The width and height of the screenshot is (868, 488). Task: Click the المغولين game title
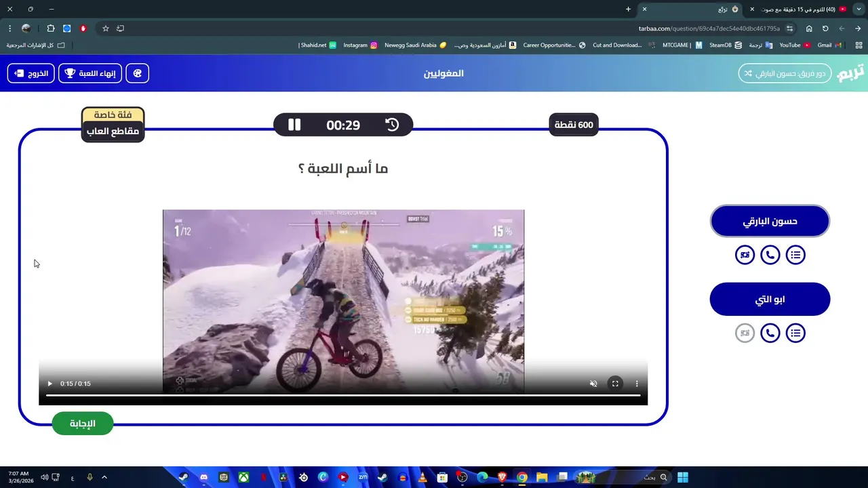tap(443, 73)
